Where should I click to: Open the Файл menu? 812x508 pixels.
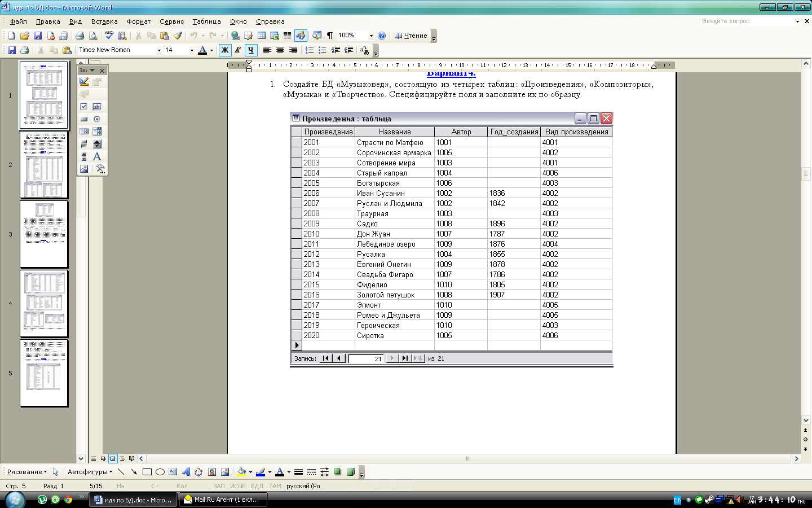(18, 21)
